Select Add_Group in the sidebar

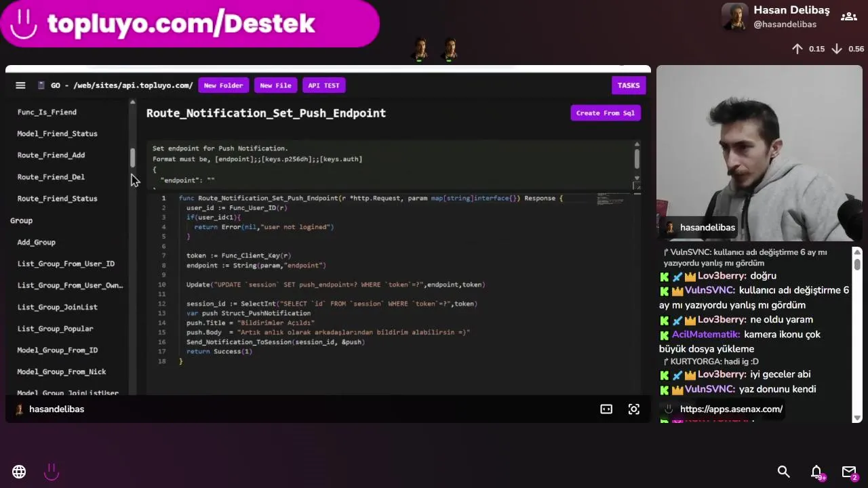tap(36, 242)
